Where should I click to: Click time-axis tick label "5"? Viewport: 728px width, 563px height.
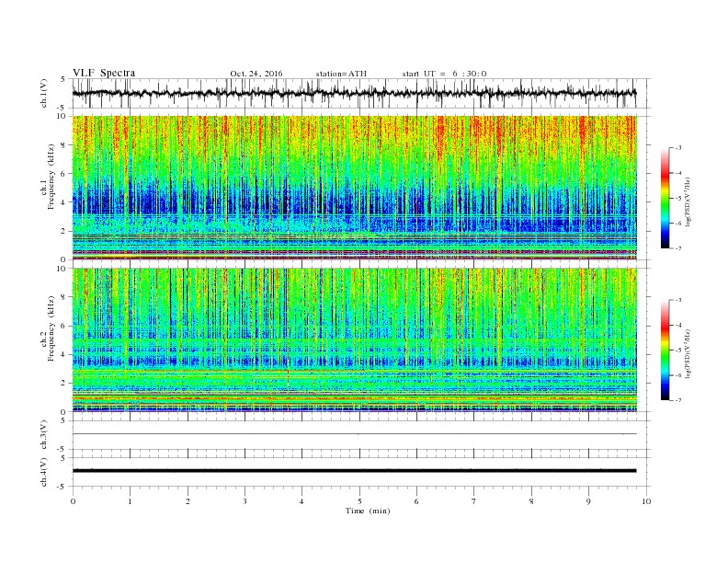(359, 501)
